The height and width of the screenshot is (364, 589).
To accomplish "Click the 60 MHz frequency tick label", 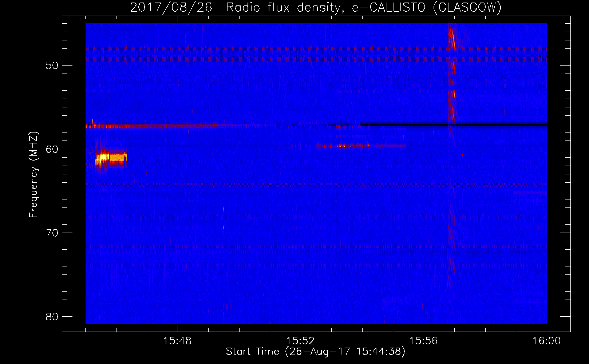I will click(x=52, y=149).
